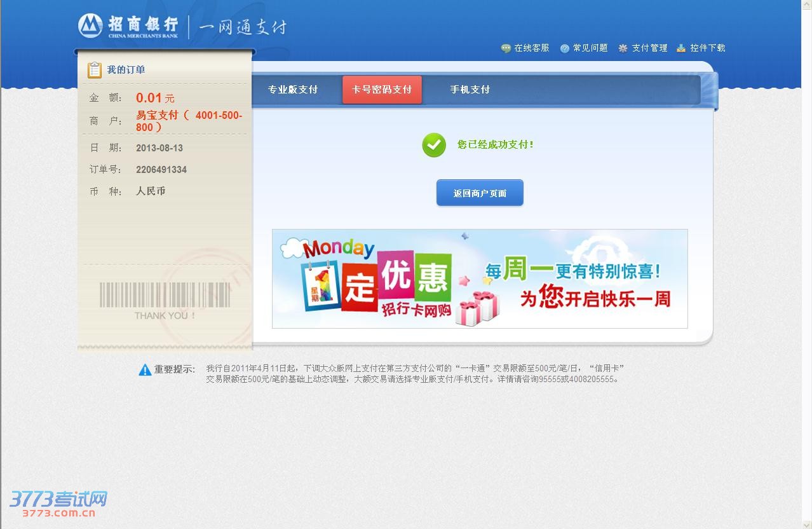The width and height of the screenshot is (812, 529).
Task: Switch to the 手机支付 tab
Action: pyautogui.click(x=470, y=90)
